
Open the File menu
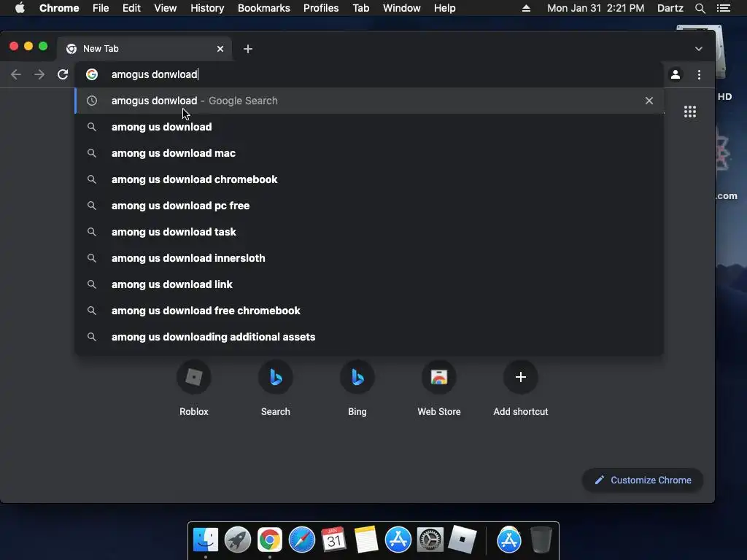(x=101, y=8)
